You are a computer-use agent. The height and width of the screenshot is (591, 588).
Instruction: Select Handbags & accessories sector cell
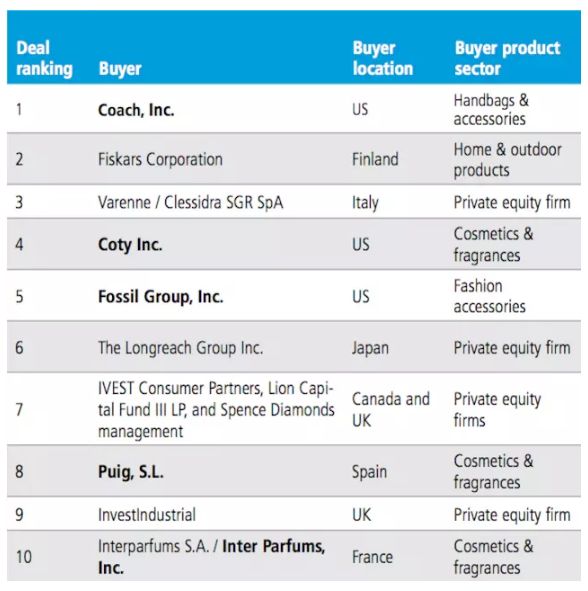[x=491, y=110]
